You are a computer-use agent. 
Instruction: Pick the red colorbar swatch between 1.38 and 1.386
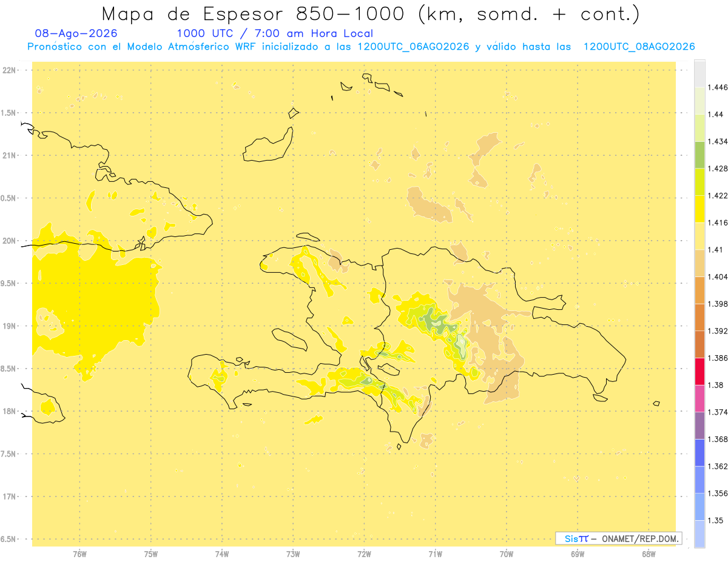click(699, 372)
